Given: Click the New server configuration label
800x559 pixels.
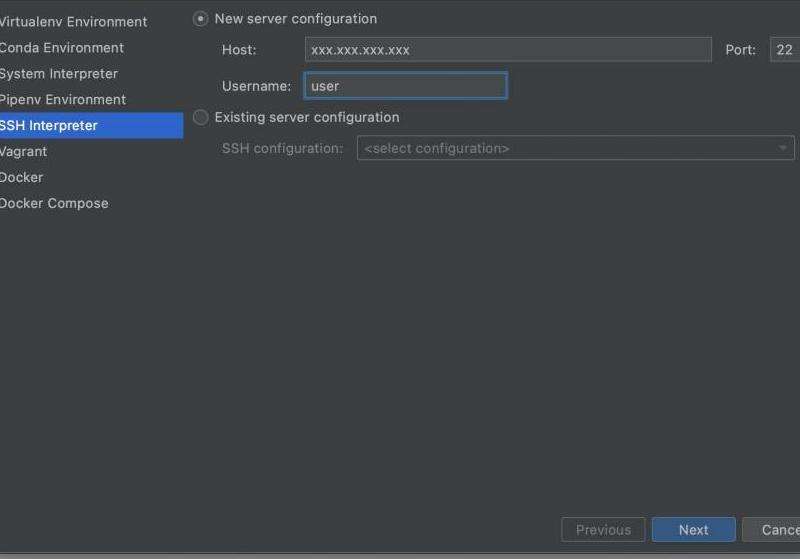Looking at the screenshot, I should 296,19.
